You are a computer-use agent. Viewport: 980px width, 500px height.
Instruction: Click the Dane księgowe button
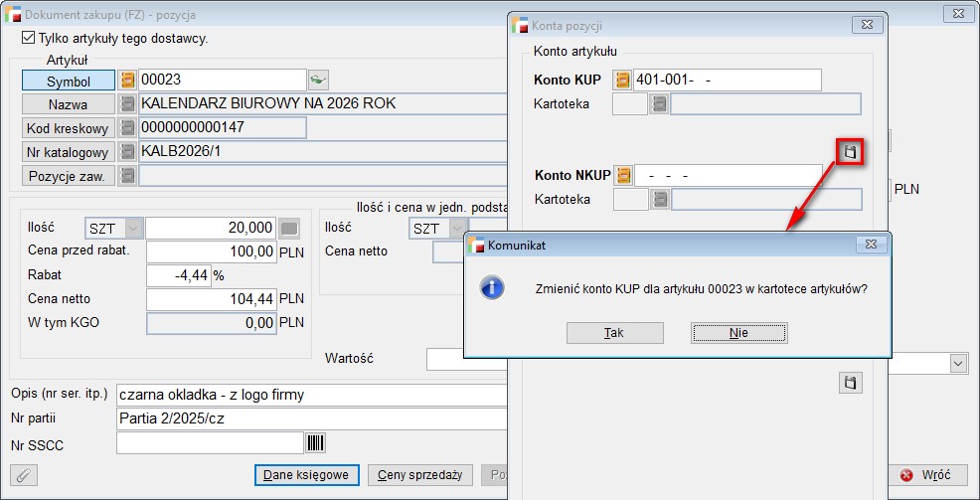(x=306, y=475)
